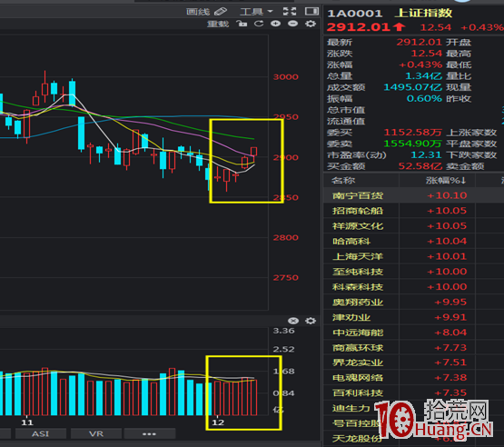Viewport: 504px width, 447px height.
Task: Select stock row 界龙实业
Action: coord(413,363)
